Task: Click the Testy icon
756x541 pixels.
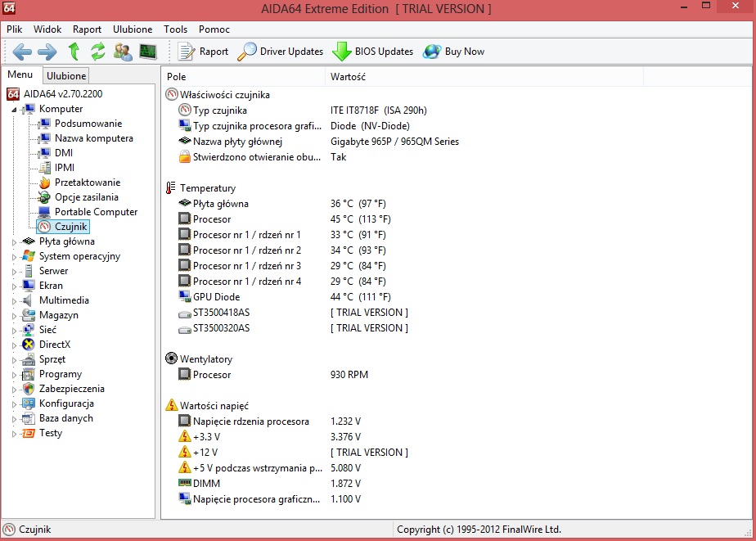Action: pyautogui.click(x=29, y=433)
